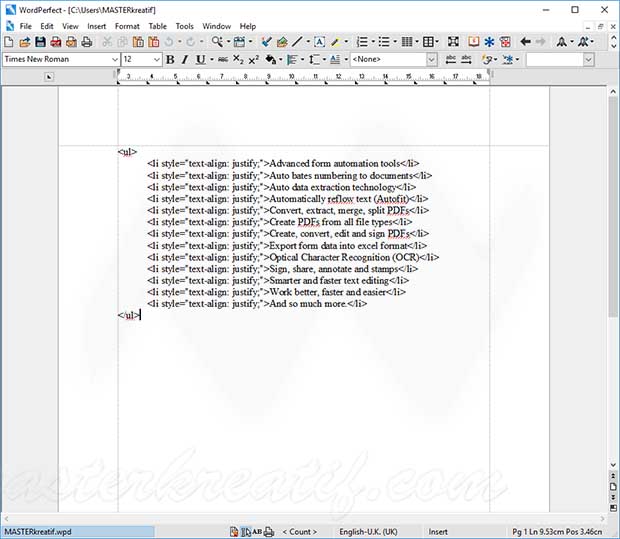Click English-U.K. (UK) language button

[x=369, y=532]
